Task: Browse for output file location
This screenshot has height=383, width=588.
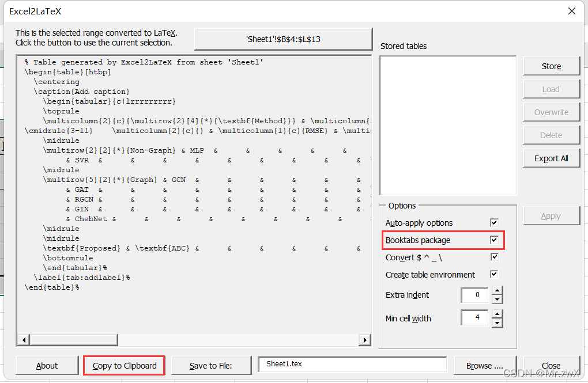Action: 484,366
